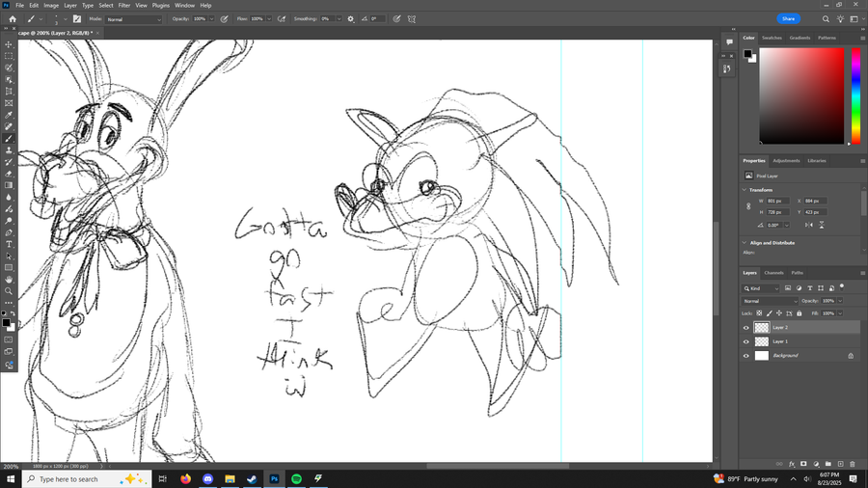Select the Pen tool
Screen dimensions: 868x488
coord(9,232)
